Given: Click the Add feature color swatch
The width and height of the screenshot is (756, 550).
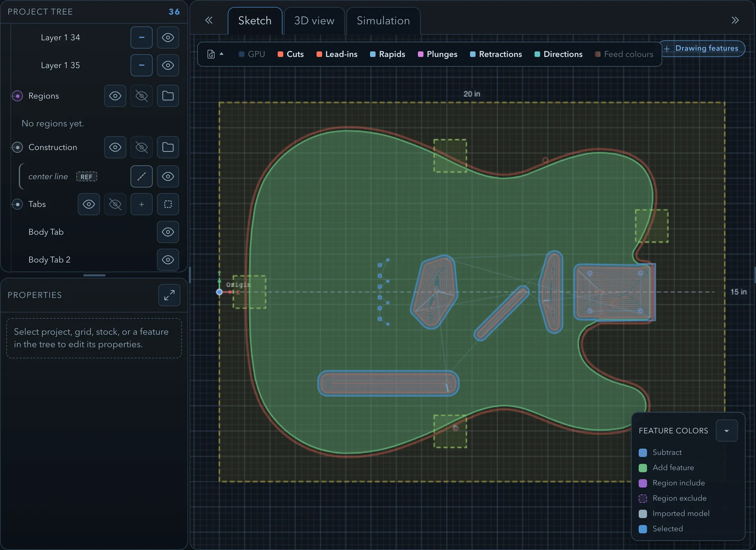Looking at the screenshot, I should (643, 468).
